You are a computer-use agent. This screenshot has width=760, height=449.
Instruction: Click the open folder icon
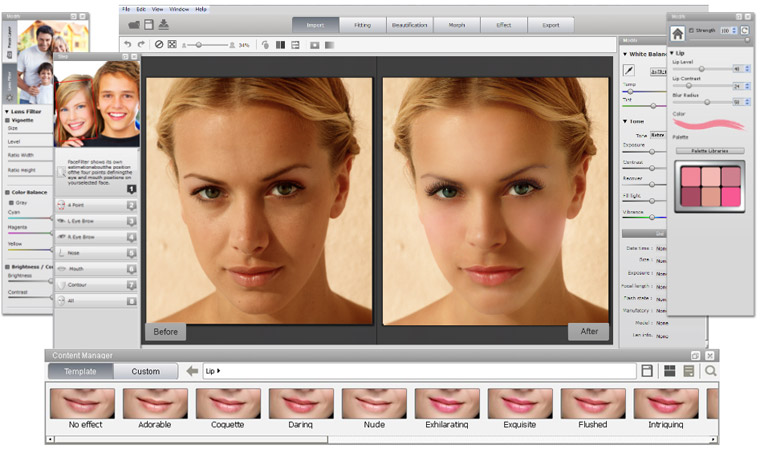point(133,23)
